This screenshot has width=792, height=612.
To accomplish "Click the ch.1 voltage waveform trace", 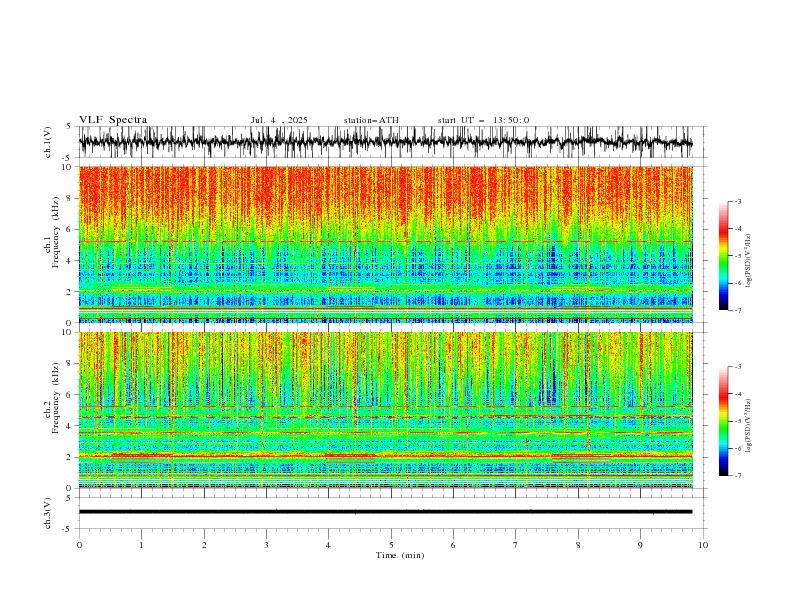I will click(x=385, y=142).
